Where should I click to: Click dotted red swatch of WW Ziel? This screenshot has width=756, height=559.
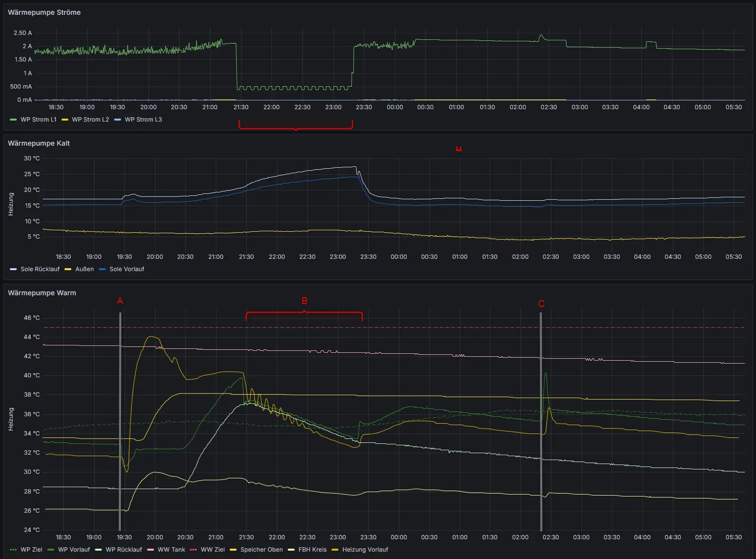click(x=193, y=550)
